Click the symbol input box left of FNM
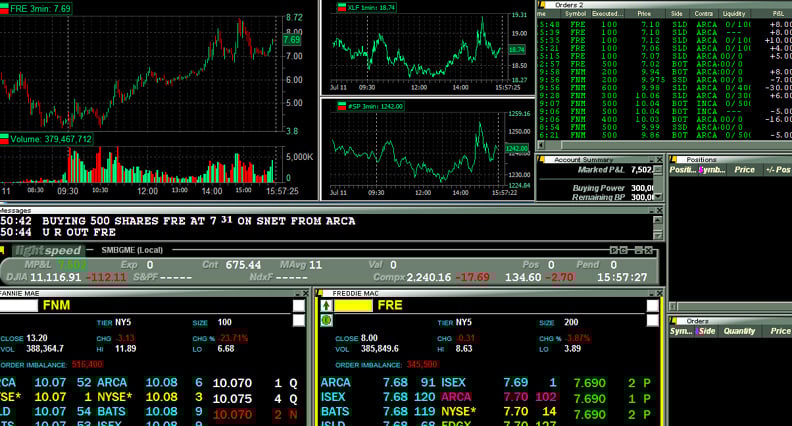The width and height of the screenshot is (792, 426). tap(19, 305)
